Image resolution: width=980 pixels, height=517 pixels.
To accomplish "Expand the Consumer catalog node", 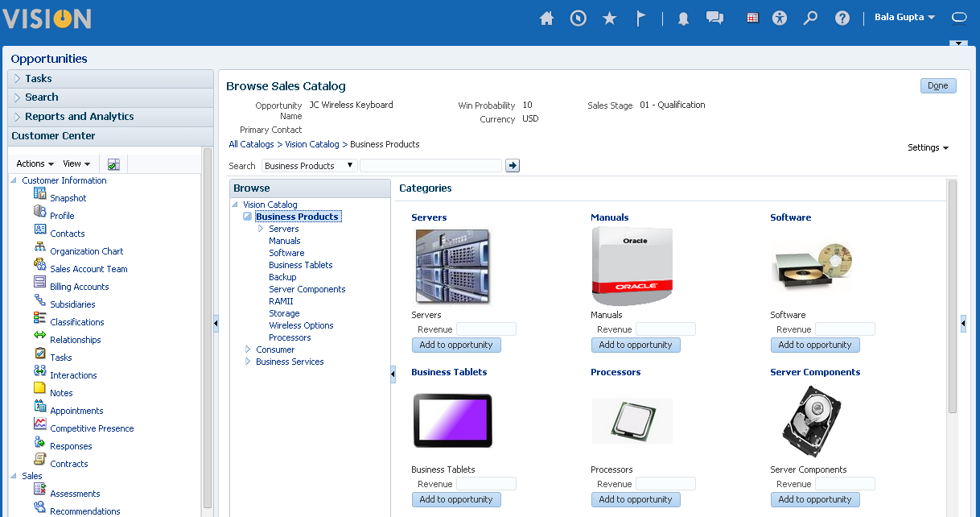I will click(x=248, y=349).
